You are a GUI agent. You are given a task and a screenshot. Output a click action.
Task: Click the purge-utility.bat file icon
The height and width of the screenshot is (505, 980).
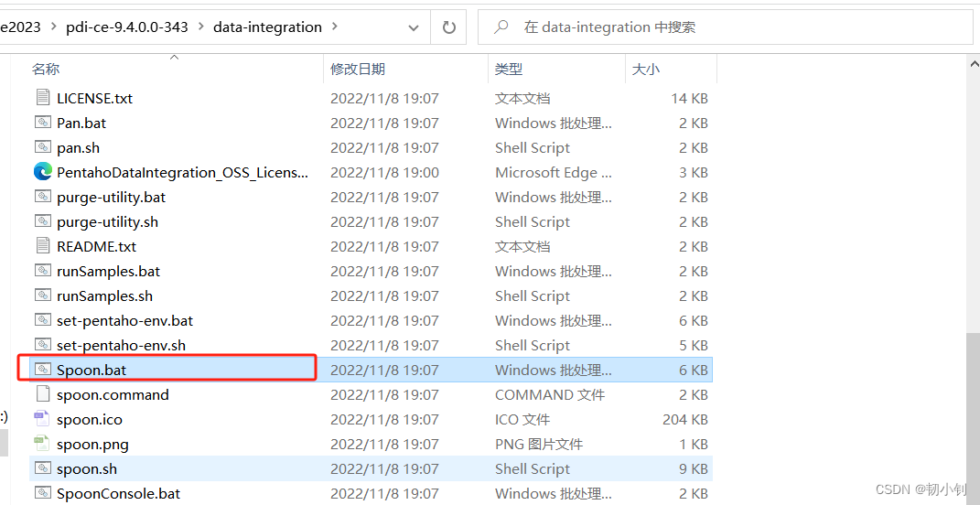coord(42,197)
